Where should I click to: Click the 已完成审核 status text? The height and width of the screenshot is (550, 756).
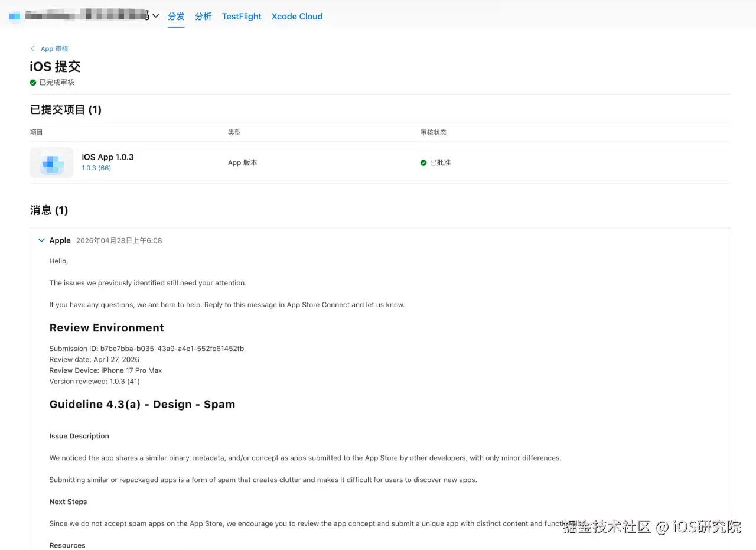click(x=57, y=83)
